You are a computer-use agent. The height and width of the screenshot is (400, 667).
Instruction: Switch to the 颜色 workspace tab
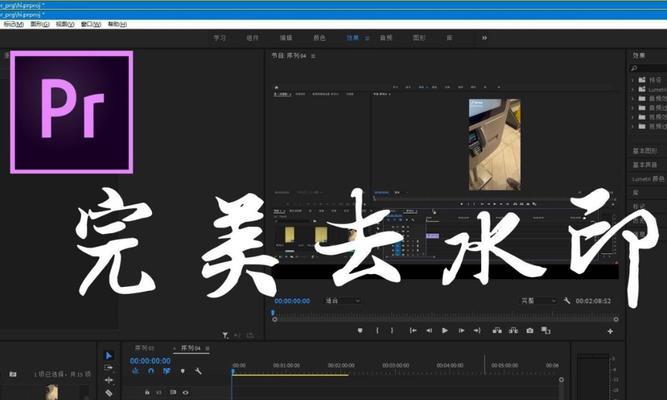pos(319,38)
